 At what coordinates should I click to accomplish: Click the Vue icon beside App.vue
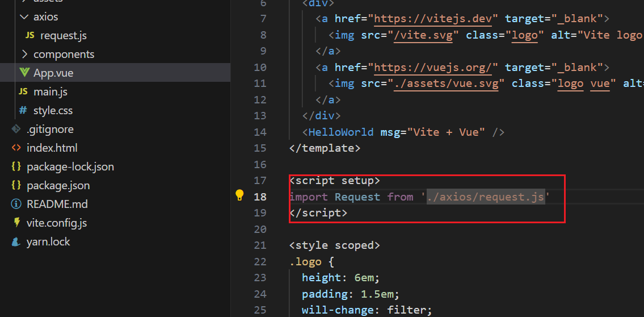[24, 73]
